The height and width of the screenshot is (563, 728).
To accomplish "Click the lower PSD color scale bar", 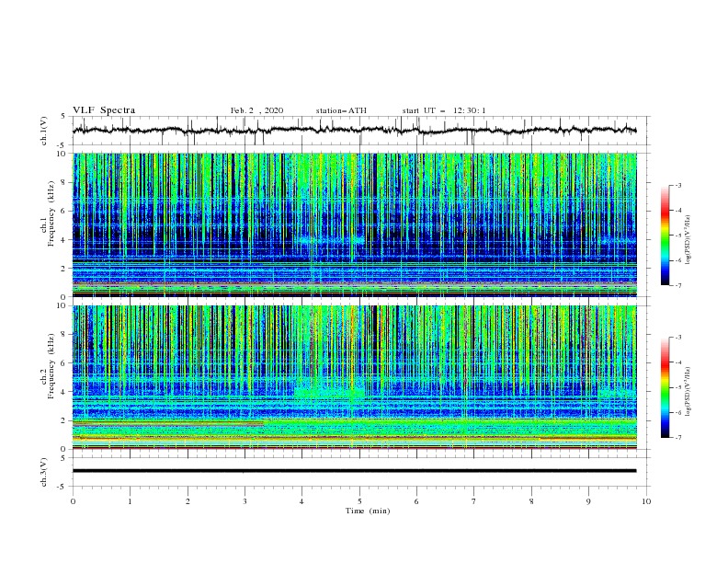I will point(665,387).
